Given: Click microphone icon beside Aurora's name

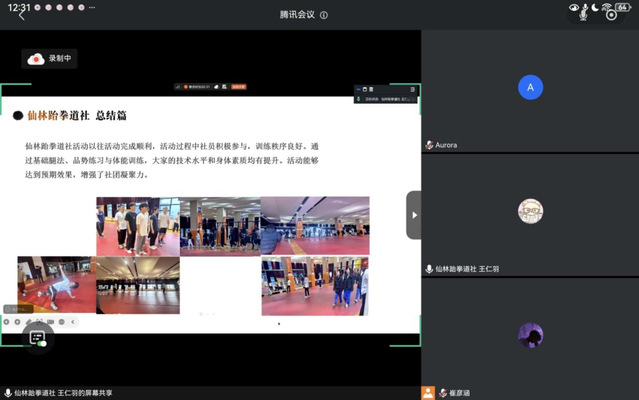Looking at the screenshot, I should click(x=429, y=145).
